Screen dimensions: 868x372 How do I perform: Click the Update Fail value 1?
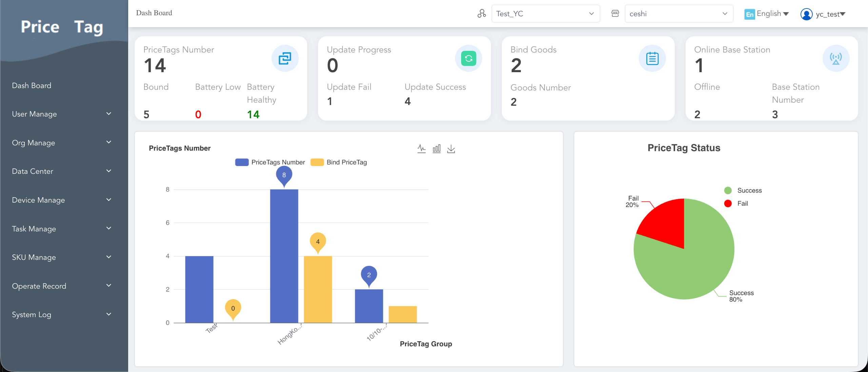coord(330,101)
